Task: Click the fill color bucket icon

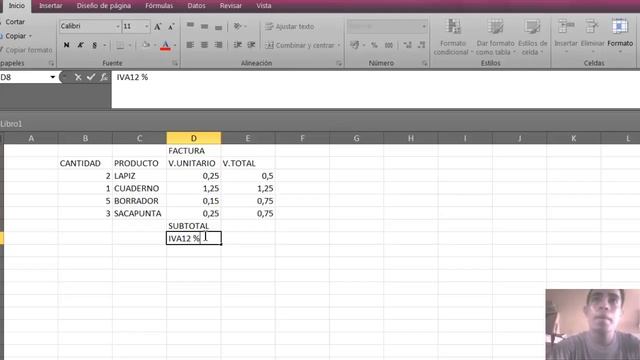Action: tap(146, 45)
